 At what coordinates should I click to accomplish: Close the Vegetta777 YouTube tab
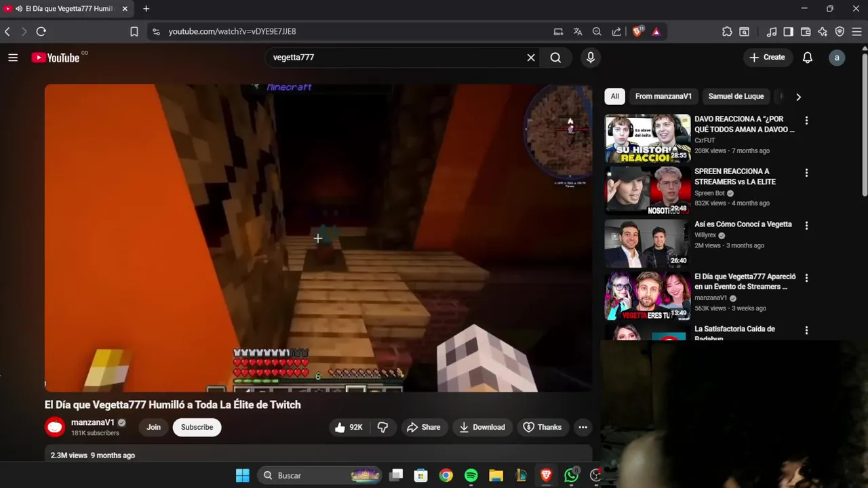coord(125,9)
